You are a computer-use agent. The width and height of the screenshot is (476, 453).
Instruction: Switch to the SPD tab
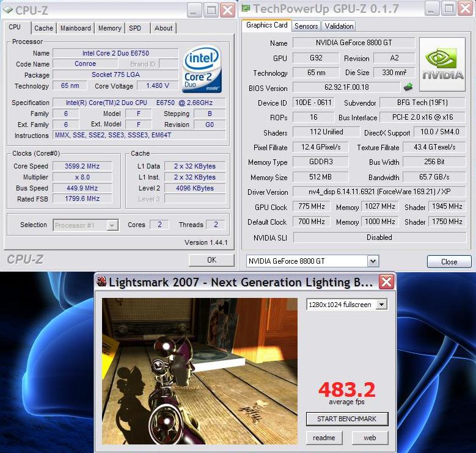[x=135, y=28]
